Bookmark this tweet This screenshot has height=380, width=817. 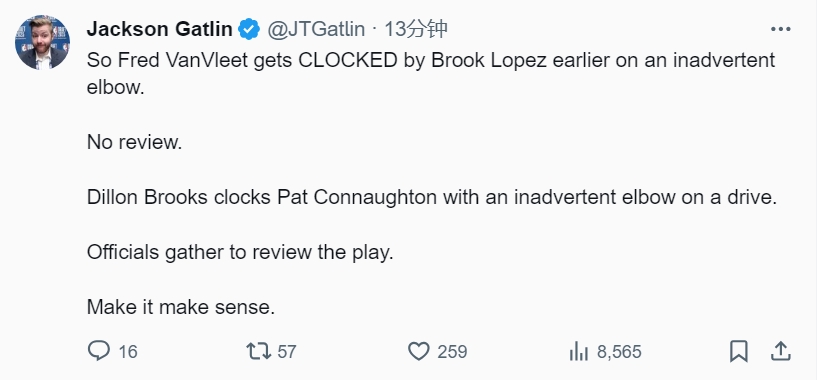click(739, 351)
